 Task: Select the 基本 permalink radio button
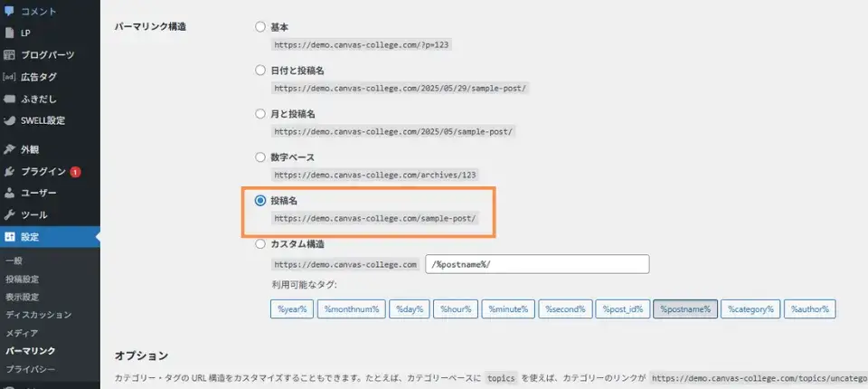[260, 26]
